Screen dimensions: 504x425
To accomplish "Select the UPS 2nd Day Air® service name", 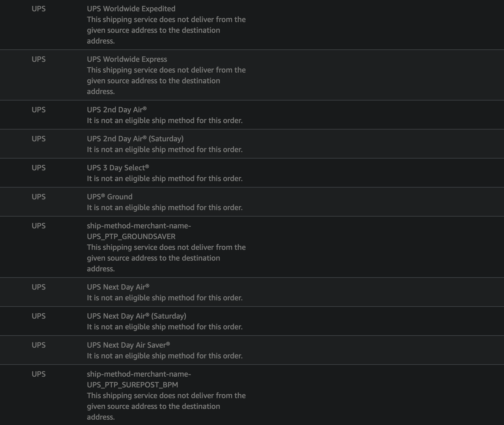I will [x=117, y=110].
